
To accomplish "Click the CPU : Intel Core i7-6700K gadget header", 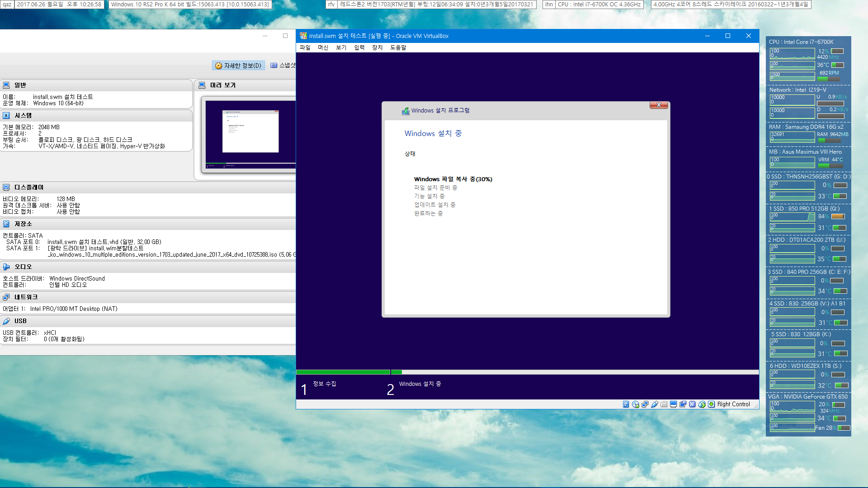I will pos(801,42).
